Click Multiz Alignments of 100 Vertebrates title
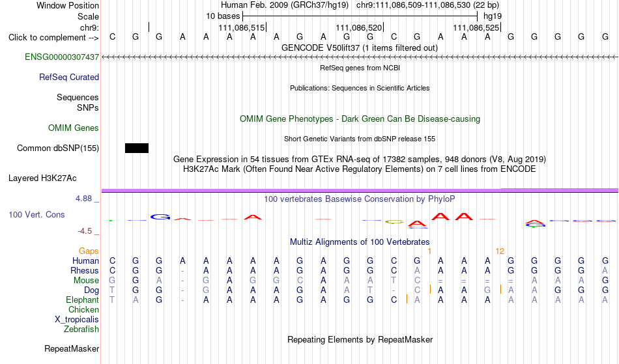Viewport: 619px width, 364px height. pyautogui.click(x=360, y=242)
